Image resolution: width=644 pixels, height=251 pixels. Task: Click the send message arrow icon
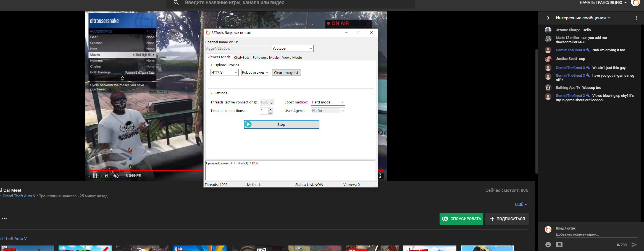(x=634, y=245)
